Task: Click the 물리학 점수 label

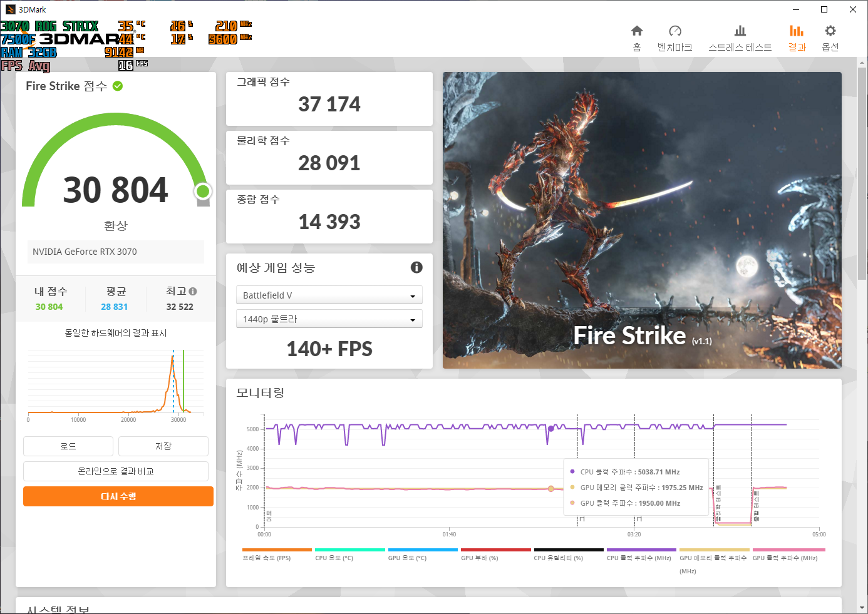Action: click(x=263, y=140)
